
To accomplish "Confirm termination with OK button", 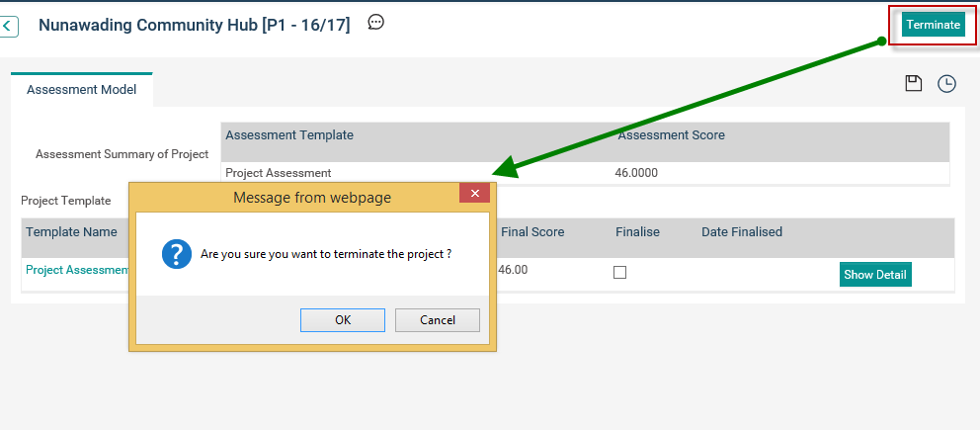I will 343,320.
